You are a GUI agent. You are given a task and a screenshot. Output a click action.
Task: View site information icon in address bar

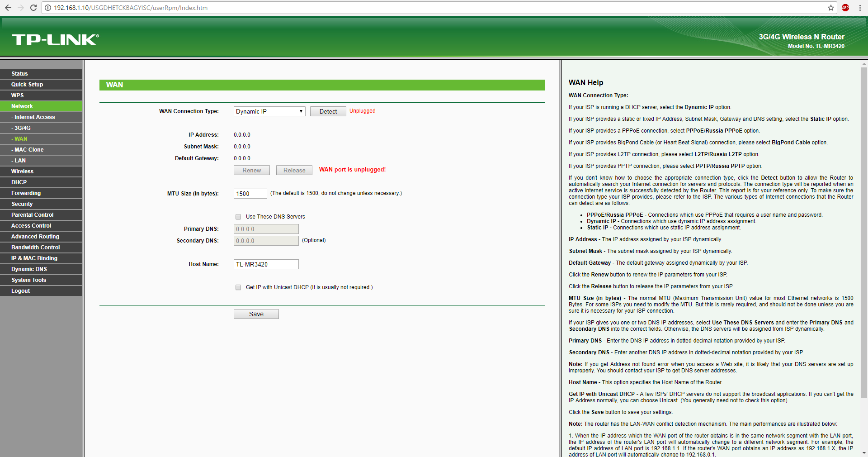[48, 8]
